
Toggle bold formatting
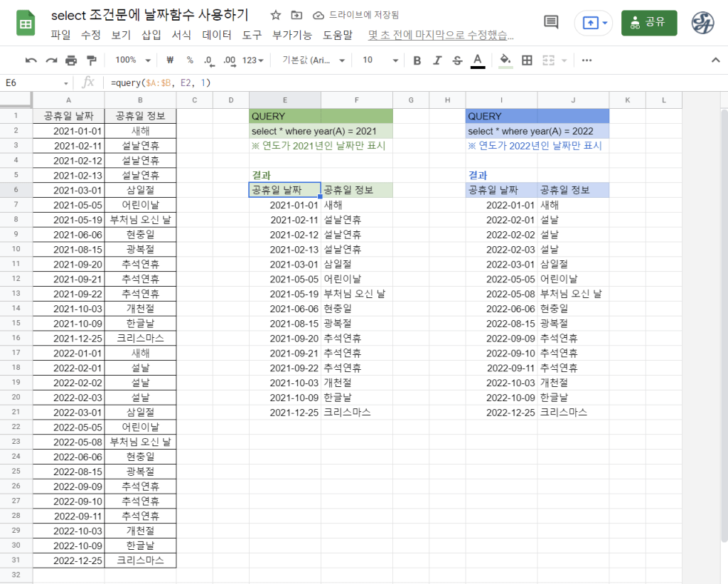[417, 60]
